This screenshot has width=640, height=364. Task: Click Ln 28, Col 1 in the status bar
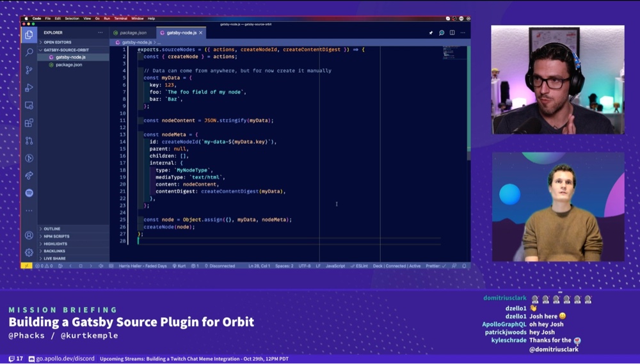tap(259, 265)
